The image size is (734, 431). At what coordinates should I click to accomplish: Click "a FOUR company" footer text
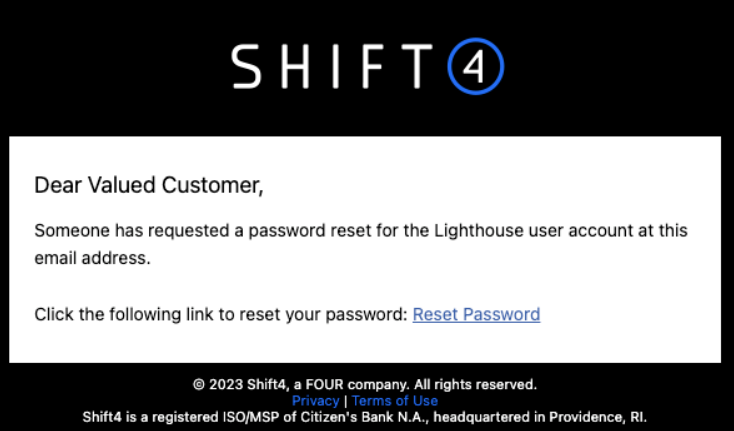pyautogui.click(x=356, y=384)
